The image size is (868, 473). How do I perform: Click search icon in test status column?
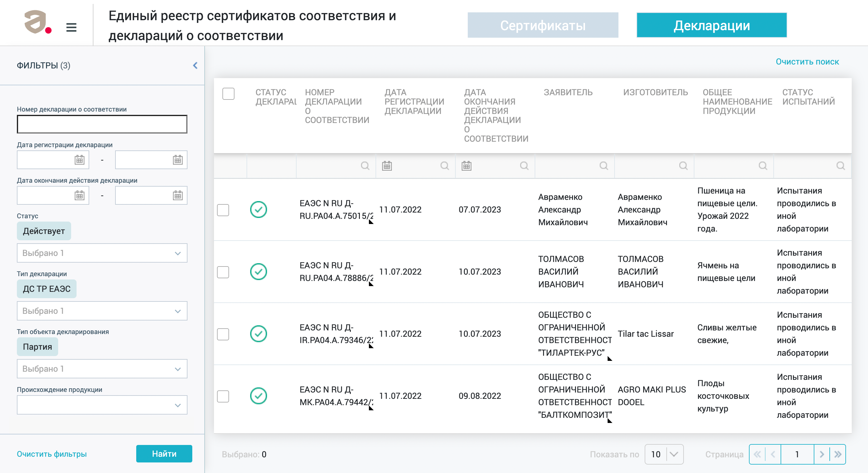point(840,166)
